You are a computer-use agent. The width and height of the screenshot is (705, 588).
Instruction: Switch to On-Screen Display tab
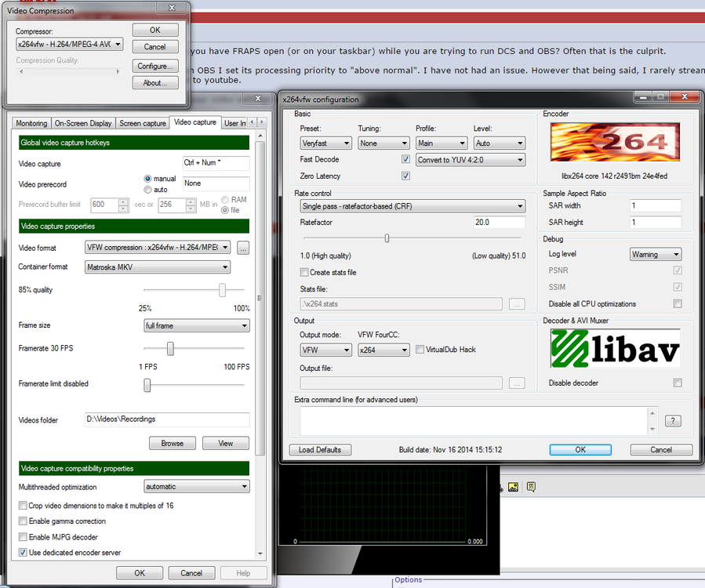tap(82, 123)
